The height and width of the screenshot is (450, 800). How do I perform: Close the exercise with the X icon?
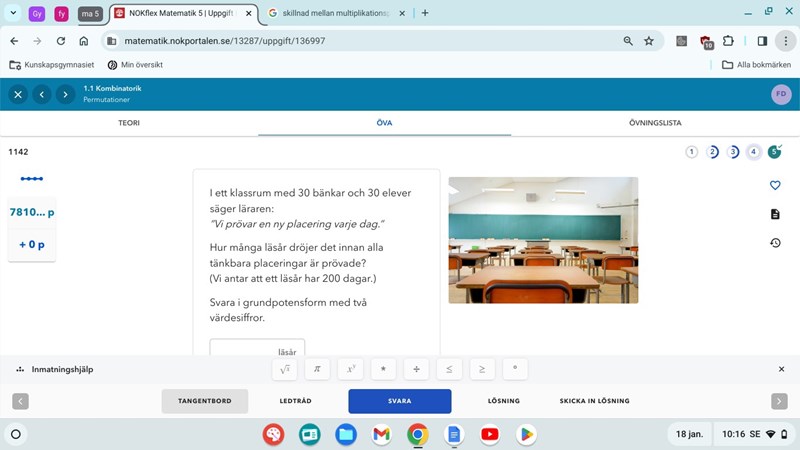(18, 94)
